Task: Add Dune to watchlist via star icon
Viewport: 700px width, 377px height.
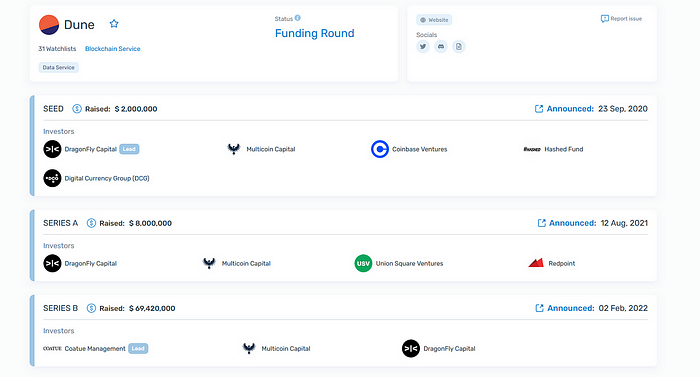Action: (x=114, y=24)
